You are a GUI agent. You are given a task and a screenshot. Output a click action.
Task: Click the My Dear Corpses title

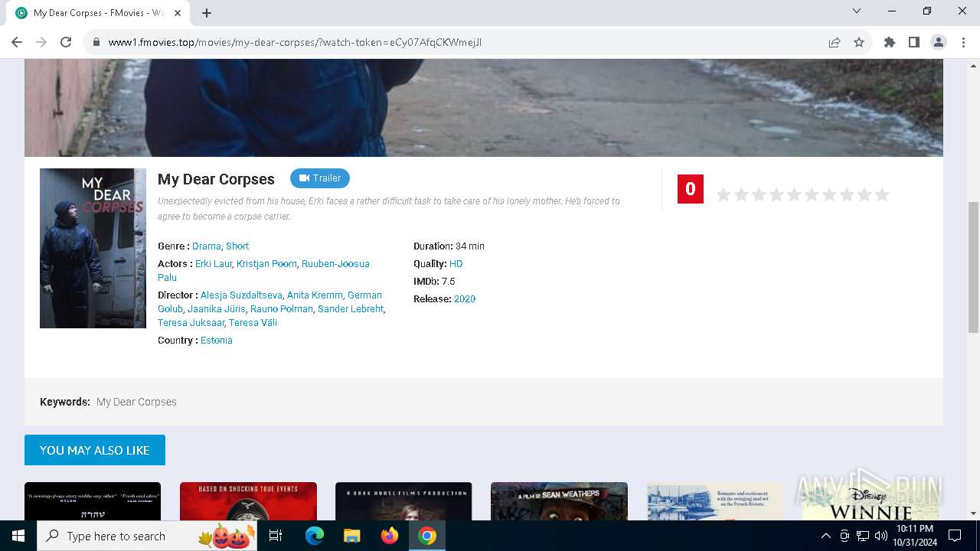[216, 179]
